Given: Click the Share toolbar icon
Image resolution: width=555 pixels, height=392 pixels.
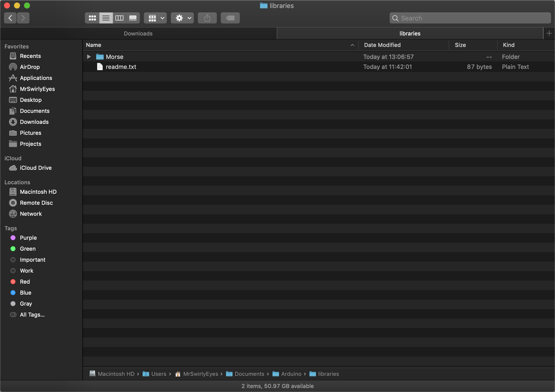Looking at the screenshot, I should [207, 18].
